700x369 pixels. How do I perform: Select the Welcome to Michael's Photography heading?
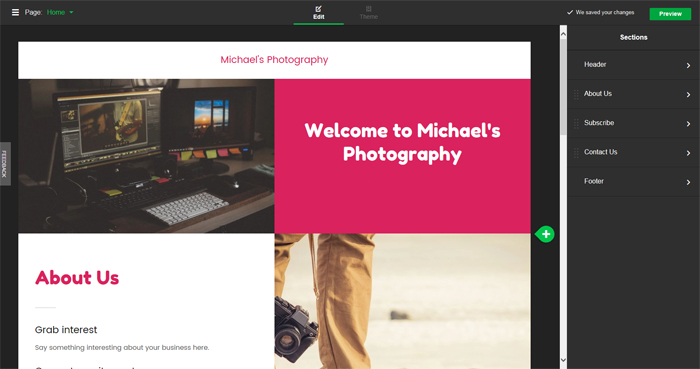(x=402, y=142)
